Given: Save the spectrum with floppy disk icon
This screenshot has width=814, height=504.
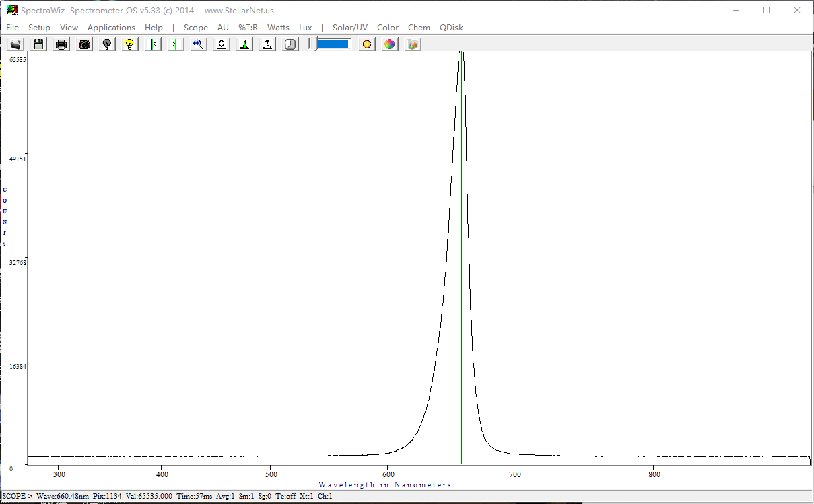Looking at the screenshot, I should pyautogui.click(x=38, y=44).
